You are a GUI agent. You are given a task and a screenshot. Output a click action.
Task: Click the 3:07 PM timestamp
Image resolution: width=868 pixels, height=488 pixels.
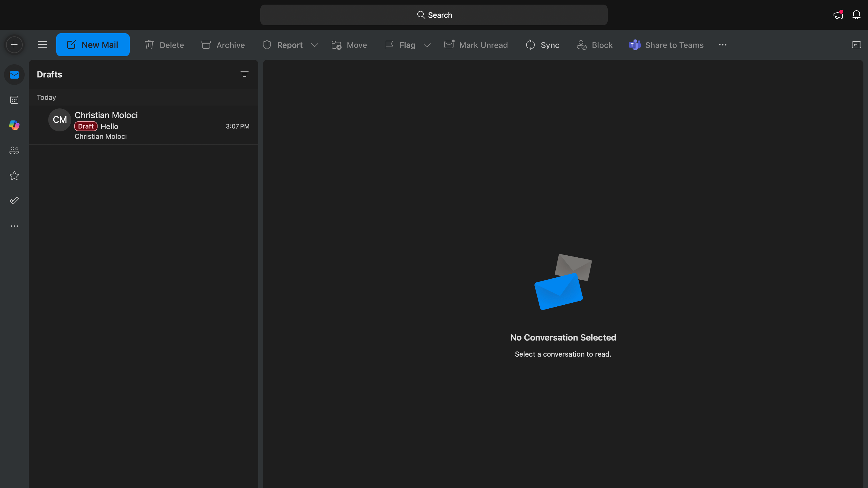click(238, 126)
